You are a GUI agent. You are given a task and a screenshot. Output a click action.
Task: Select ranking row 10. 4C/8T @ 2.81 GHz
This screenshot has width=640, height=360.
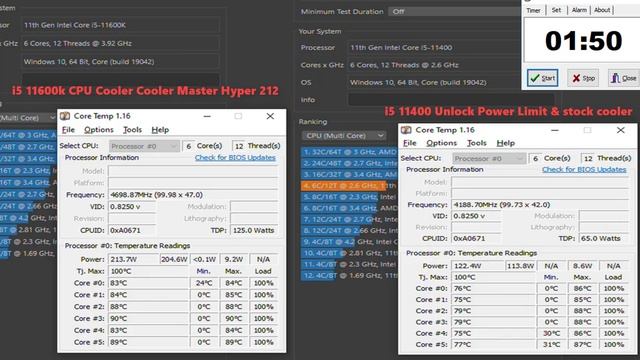[x=349, y=253]
